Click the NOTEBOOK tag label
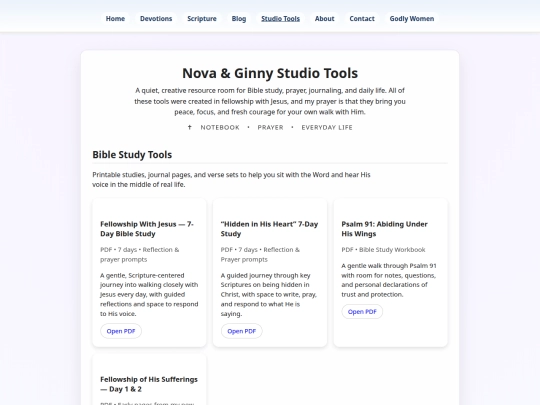This screenshot has width=540, height=405. click(220, 127)
